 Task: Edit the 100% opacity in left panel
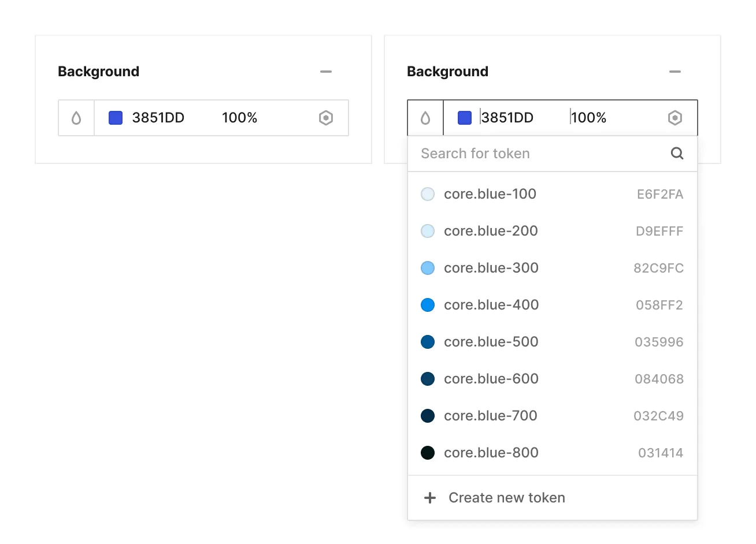click(x=239, y=118)
